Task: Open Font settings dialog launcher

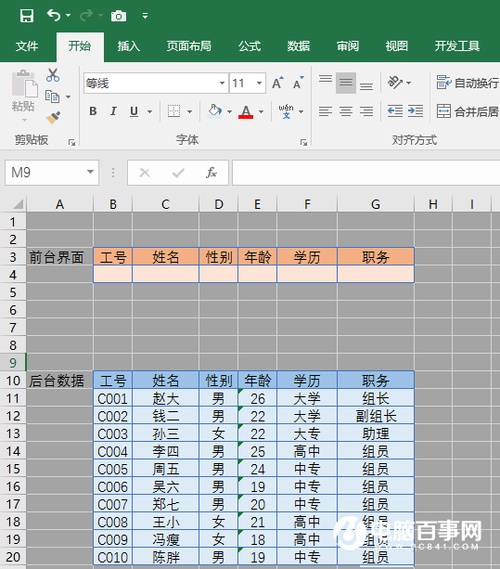Action: [x=303, y=143]
